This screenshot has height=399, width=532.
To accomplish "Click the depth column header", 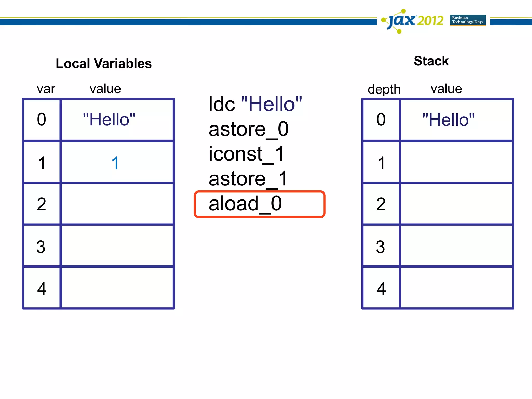I will click(384, 89).
